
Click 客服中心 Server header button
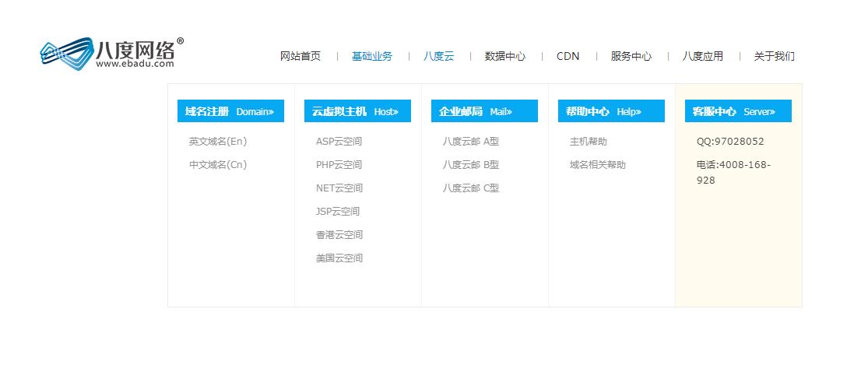tap(738, 111)
